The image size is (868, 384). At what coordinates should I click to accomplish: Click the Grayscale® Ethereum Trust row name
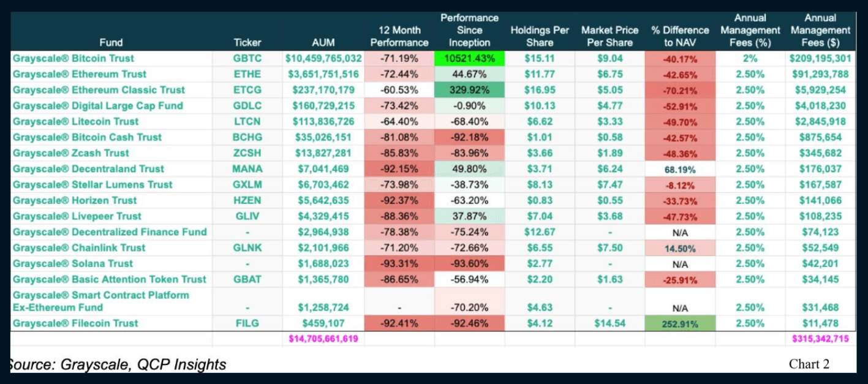[x=79, y=74]
